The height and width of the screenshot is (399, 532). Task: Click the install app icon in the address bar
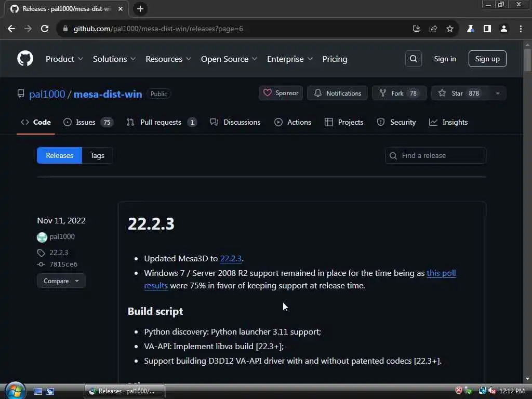coord(416,29)
